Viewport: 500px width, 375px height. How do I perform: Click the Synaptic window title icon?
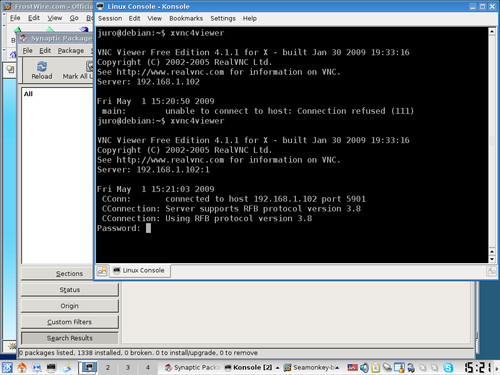(23, 39)
